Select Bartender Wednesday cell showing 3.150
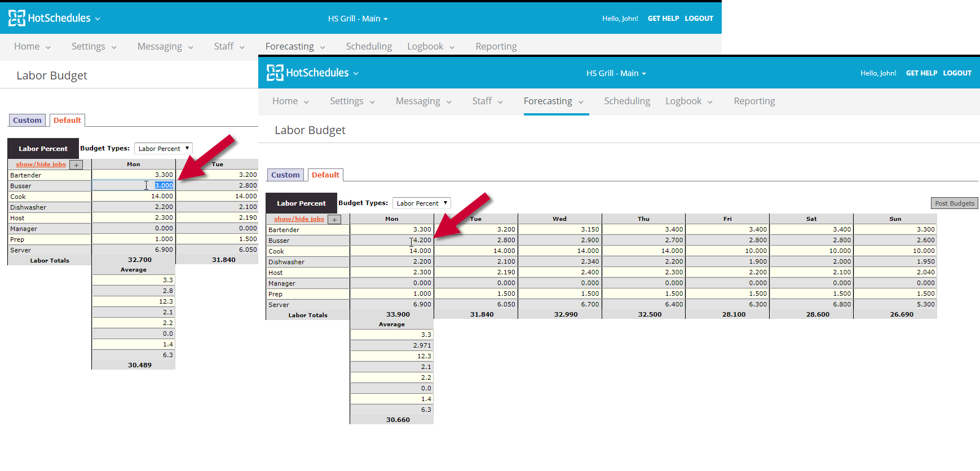The height and width of the screenshot is (471, 980). click(559, 230)
